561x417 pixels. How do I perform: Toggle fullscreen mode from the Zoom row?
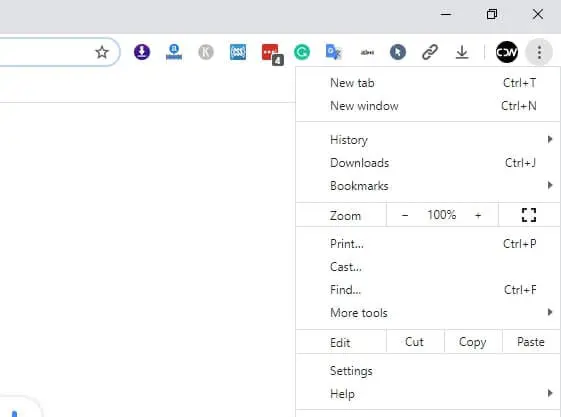click(x=529, y=215)
